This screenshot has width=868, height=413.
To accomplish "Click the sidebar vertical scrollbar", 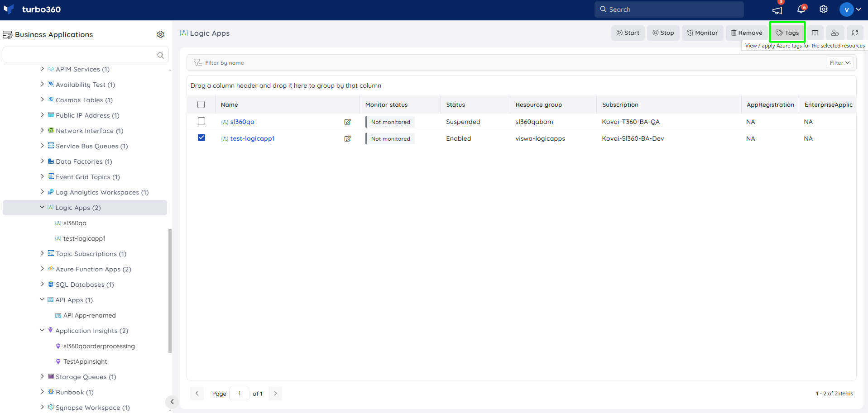I will [x=170, y=290].
